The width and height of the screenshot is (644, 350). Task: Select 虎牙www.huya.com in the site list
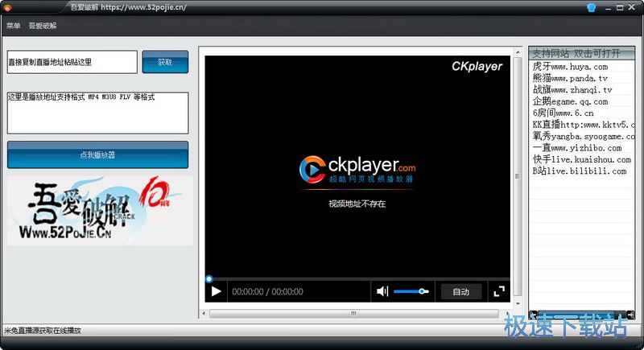coord(571,67)
